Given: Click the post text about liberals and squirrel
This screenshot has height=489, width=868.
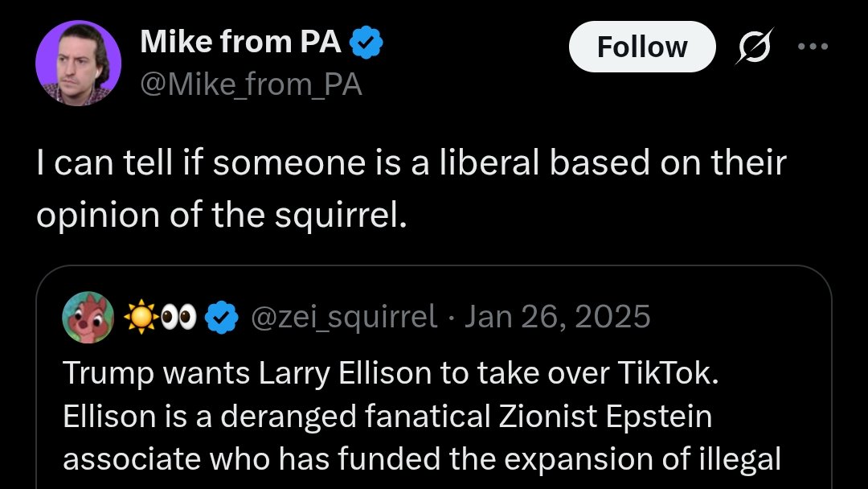Looking at the screenshot, I should click(411, 188).
